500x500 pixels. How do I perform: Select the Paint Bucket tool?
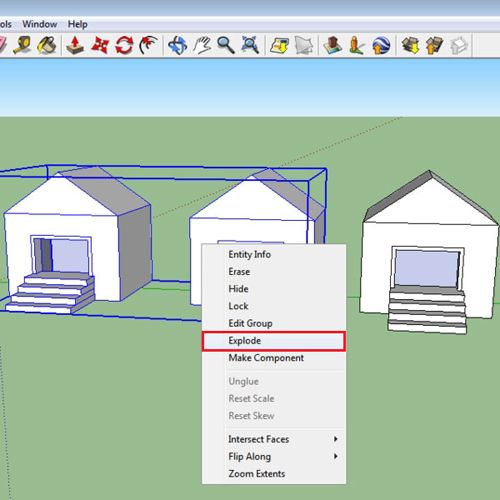(x=47, y=45)
